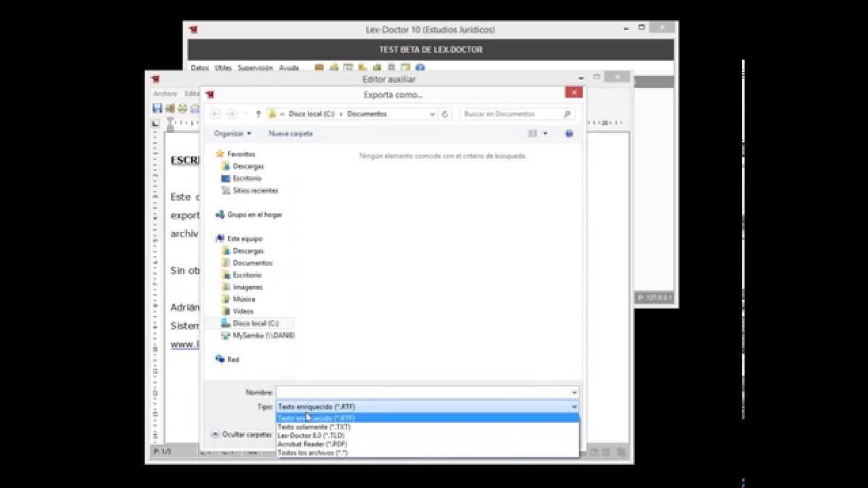Click Documentos in the address breadcrumb
The height and width of the screenshot is (488, 868).
pyautogui.click(x=367, y=114)
